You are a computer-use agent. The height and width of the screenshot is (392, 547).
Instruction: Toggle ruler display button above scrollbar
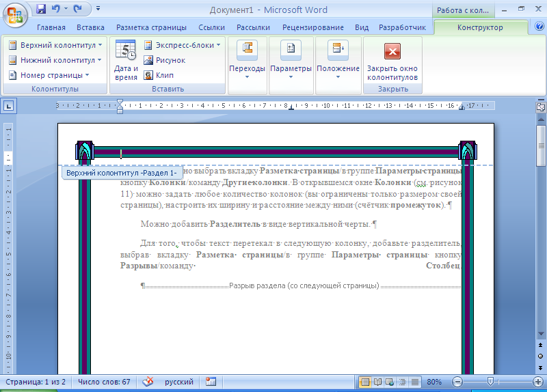tap(541, 107)
